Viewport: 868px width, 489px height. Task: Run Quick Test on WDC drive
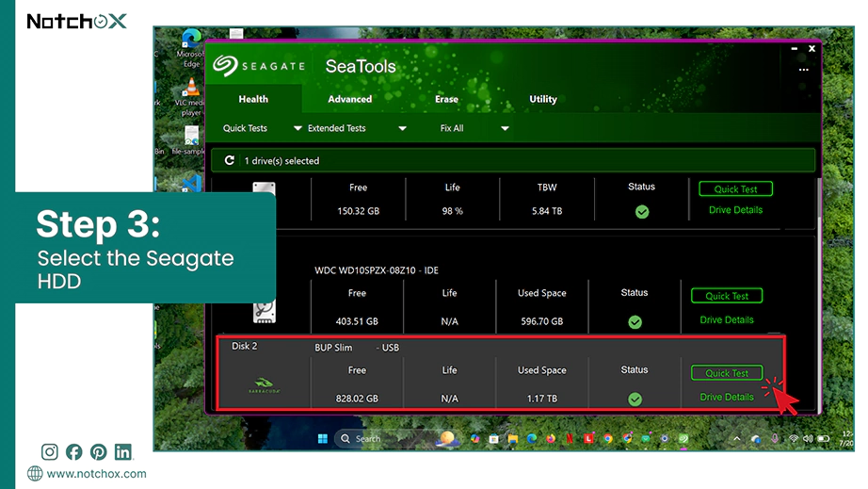pos(727,296)
